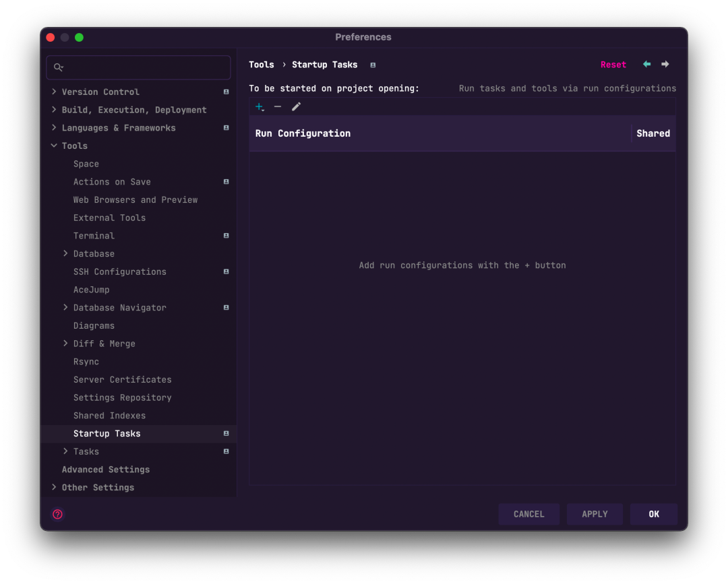
Task: Open the Space settings page
Action: tap(86, 164)
